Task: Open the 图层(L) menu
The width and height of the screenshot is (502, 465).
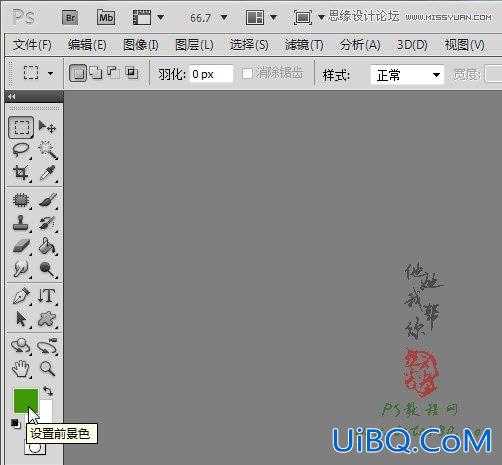Action: tap(194, 45)
